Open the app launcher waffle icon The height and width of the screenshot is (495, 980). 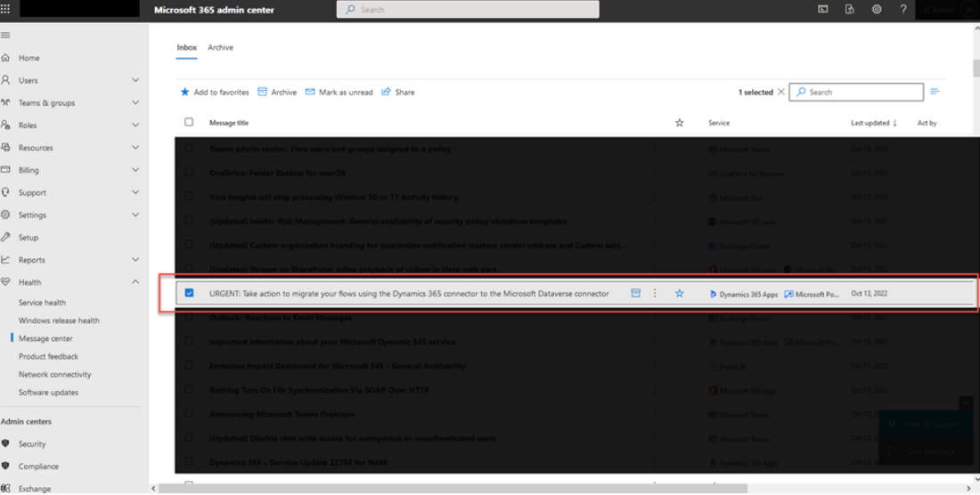click(x=5, y=9)
